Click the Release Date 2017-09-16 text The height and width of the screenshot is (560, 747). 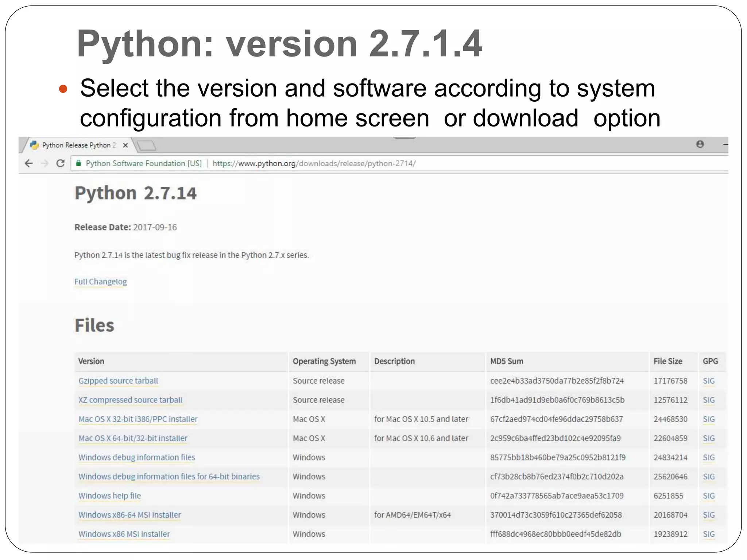click(x=125, y=227)
